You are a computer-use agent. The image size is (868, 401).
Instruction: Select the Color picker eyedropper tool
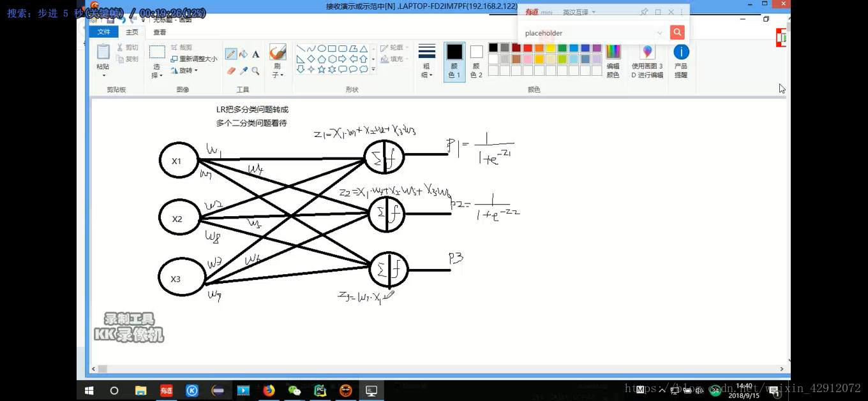[x=243, y=71]
